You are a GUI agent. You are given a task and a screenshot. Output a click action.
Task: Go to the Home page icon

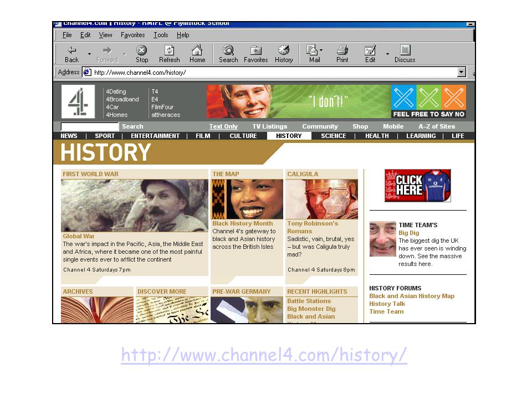click(x=197, y=50)
